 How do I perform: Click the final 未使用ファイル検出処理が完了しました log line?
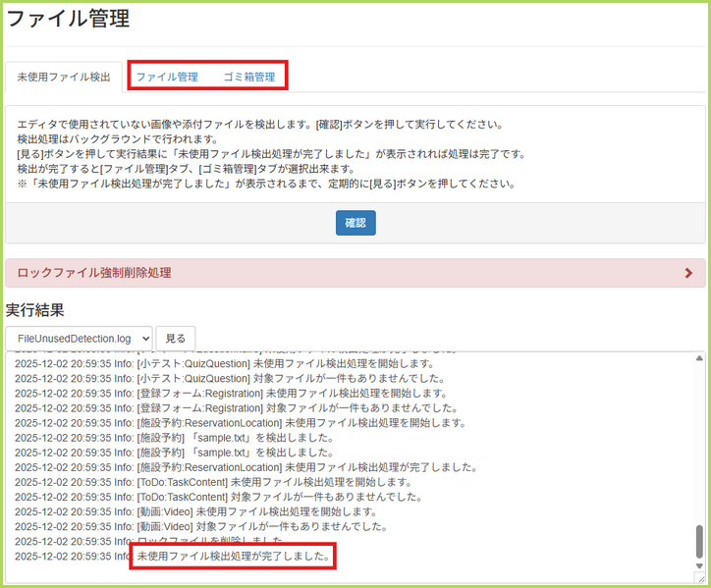click(234, 557)
